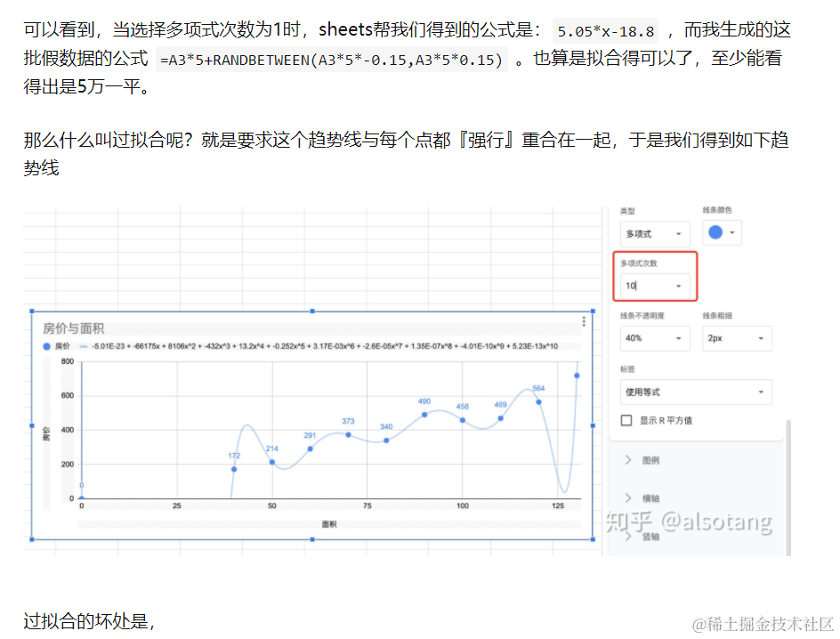840x639 pixels.
Task: Click the inline code 5.05*x-18.8
Action: [606, 31]
